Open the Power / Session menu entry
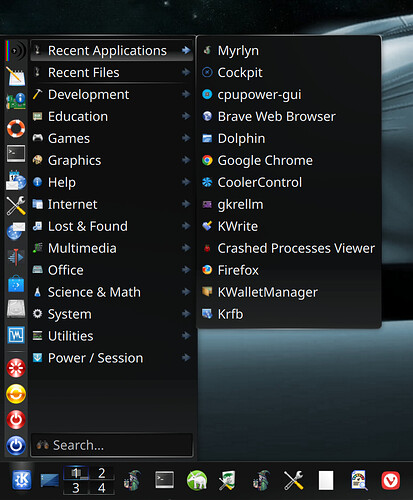This screenshot has height=500, width=413. click(x=112, y=358)
